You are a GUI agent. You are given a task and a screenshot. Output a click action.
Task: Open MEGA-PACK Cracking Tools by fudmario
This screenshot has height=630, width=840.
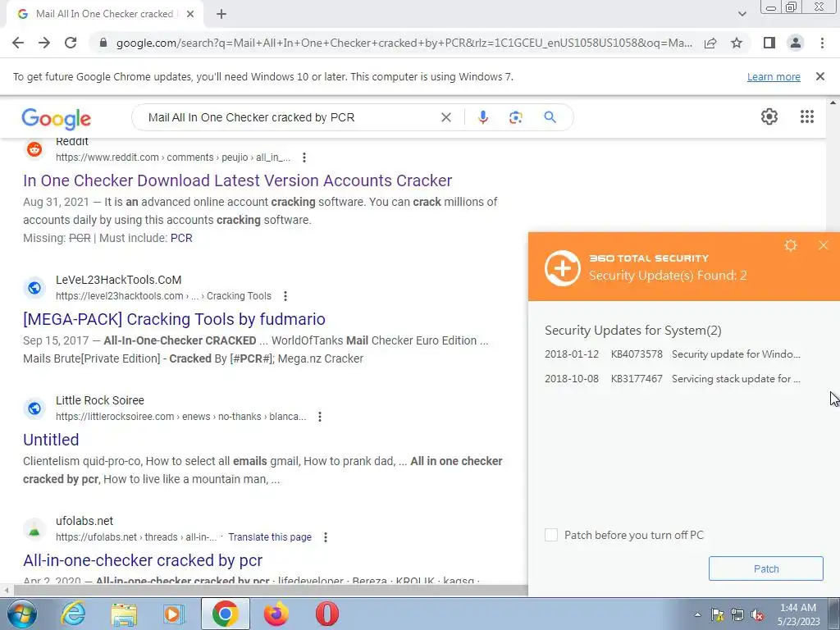pos(174,319)
